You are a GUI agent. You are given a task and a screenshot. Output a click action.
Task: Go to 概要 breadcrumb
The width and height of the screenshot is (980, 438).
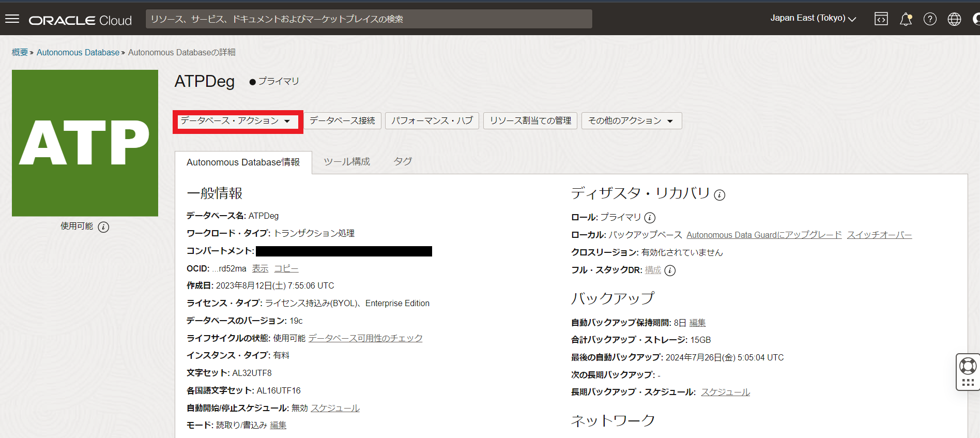tap(20, 52)
